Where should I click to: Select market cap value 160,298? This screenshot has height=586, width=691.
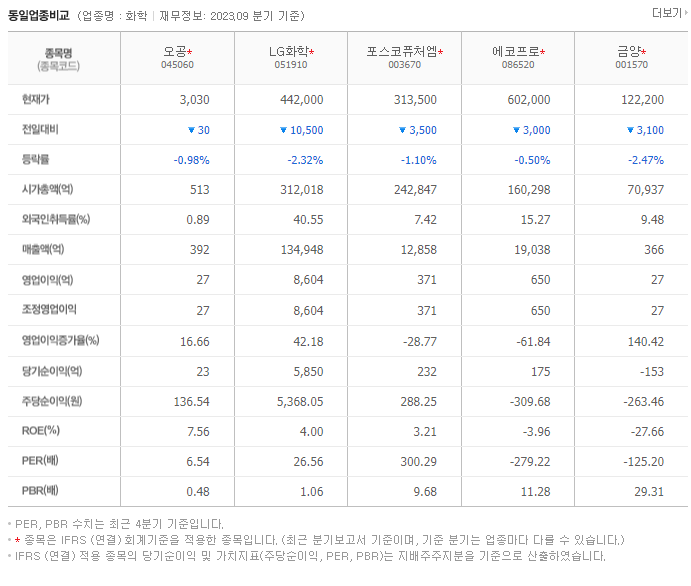point(529,189)
